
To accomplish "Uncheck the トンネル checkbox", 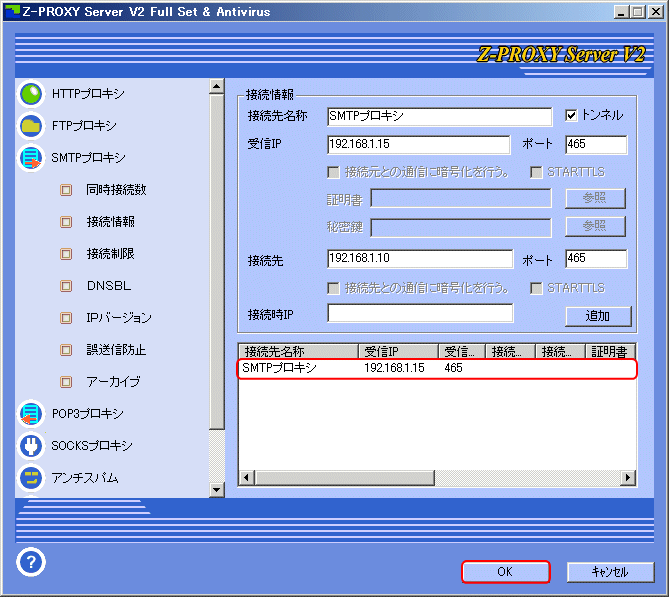I will click(571, 115).
